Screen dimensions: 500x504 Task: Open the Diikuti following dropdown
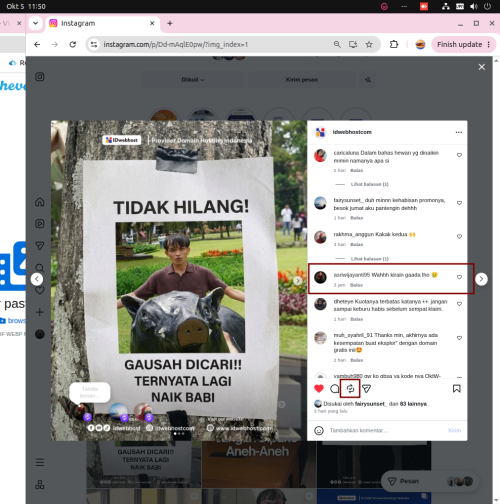tap(193, 80)
